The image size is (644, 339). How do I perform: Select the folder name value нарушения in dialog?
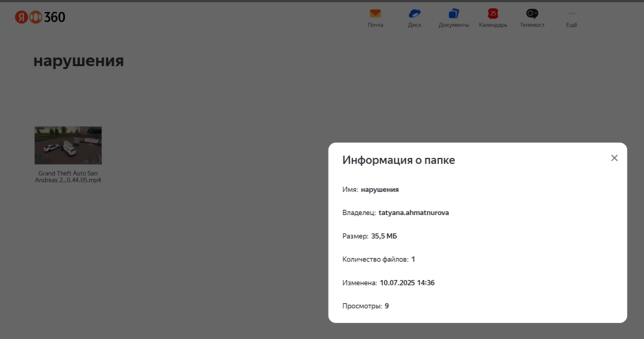(379, 189)
